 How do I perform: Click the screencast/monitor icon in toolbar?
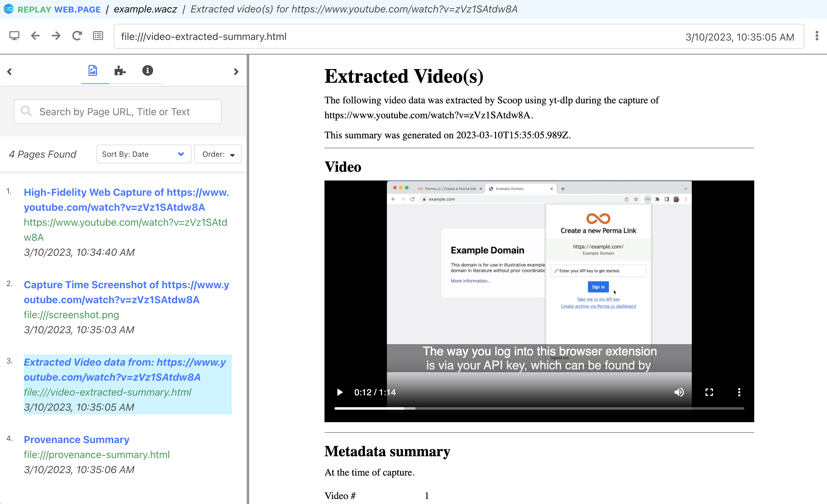tap(14, 36)
